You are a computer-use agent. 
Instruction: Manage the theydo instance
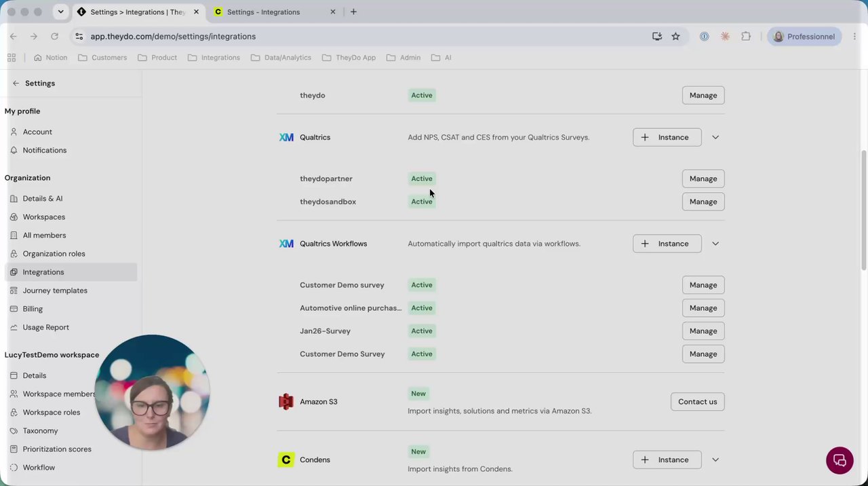coord(703,95)
